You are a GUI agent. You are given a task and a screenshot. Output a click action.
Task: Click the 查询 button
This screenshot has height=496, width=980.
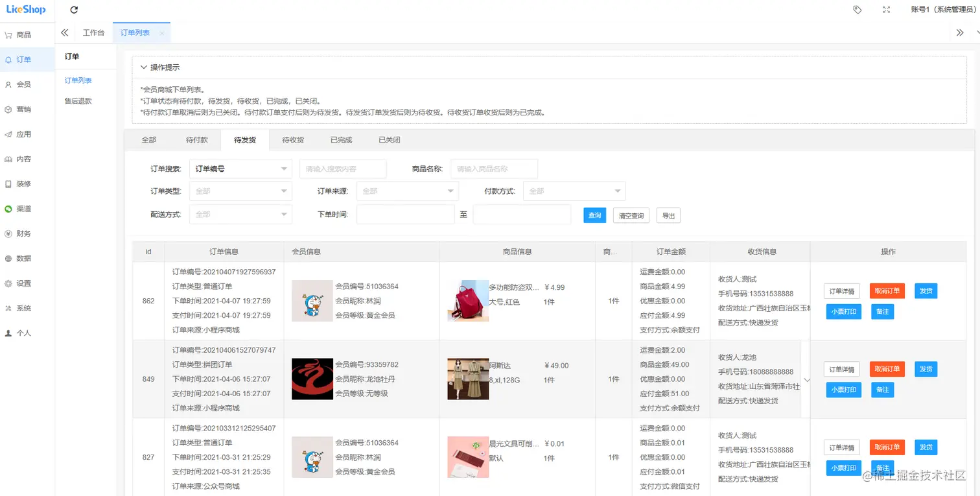(x=594, y=215)
